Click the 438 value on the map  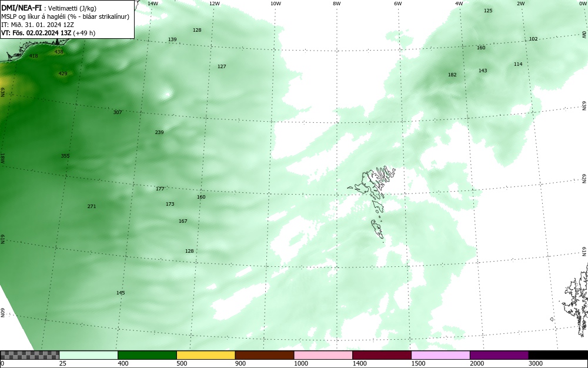59,52
